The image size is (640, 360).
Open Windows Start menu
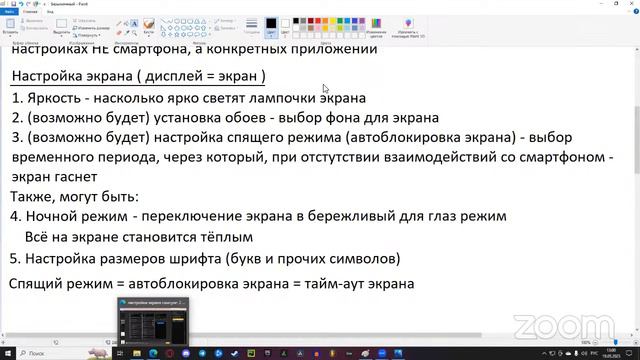8,353
